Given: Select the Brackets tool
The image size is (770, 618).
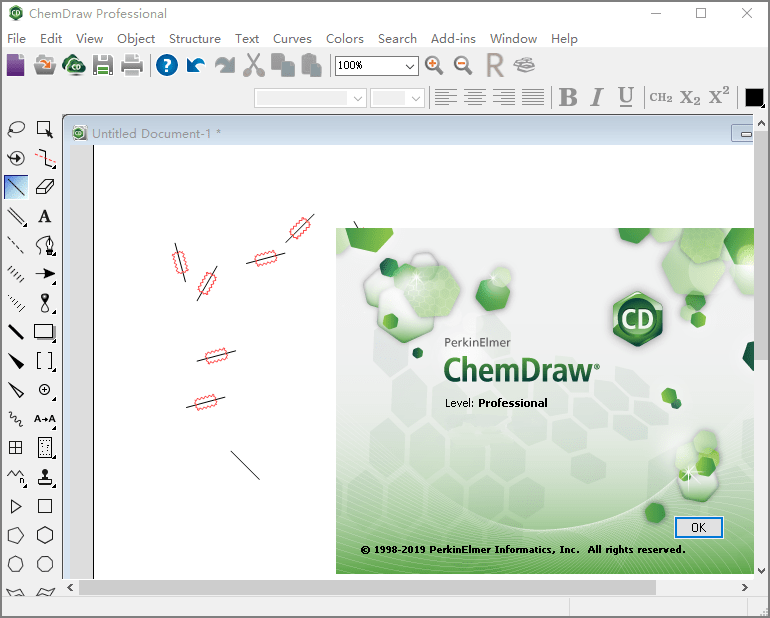Looking at the screenshot, I should click(x=45, y=361).
